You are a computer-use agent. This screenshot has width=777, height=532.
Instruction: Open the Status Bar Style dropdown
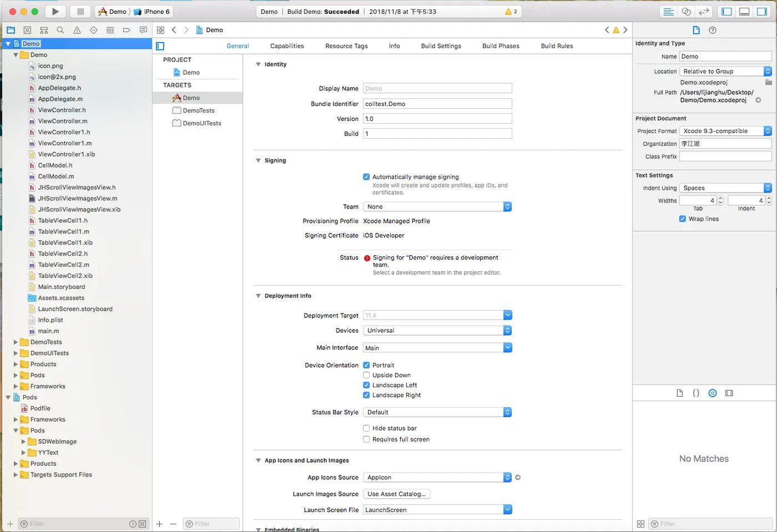[x=437, y=412]
